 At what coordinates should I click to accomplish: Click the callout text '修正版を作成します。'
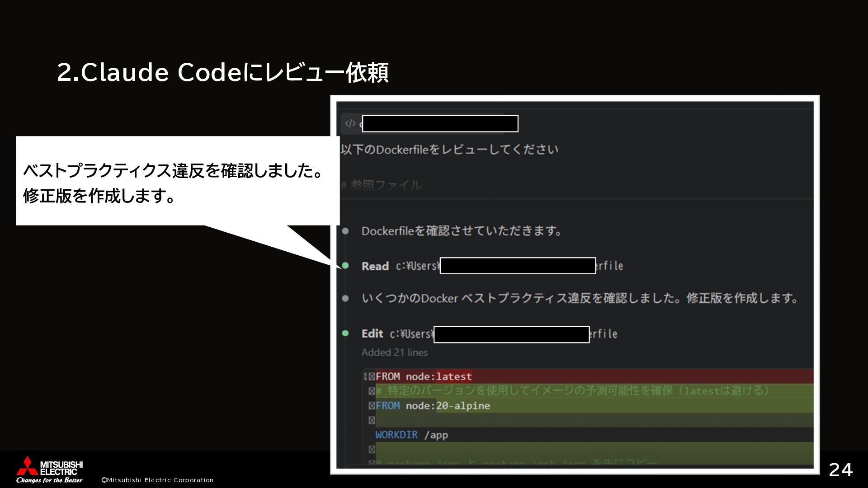coord(99,196)
